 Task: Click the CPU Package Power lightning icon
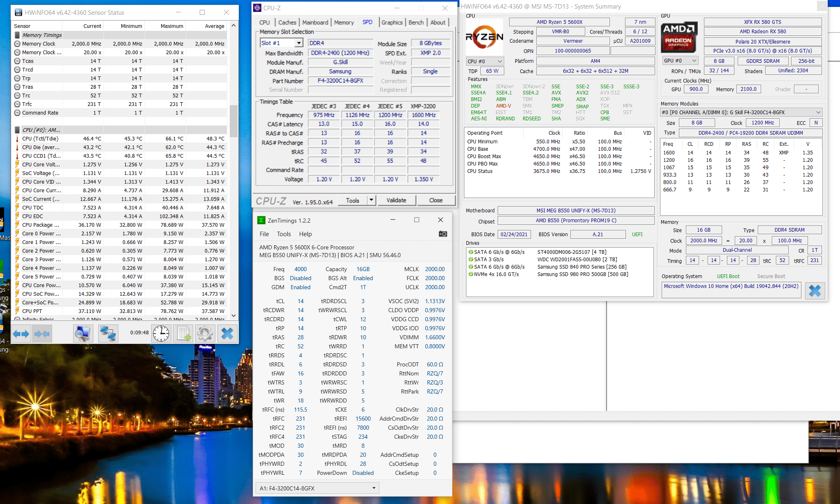click(17, 225)
